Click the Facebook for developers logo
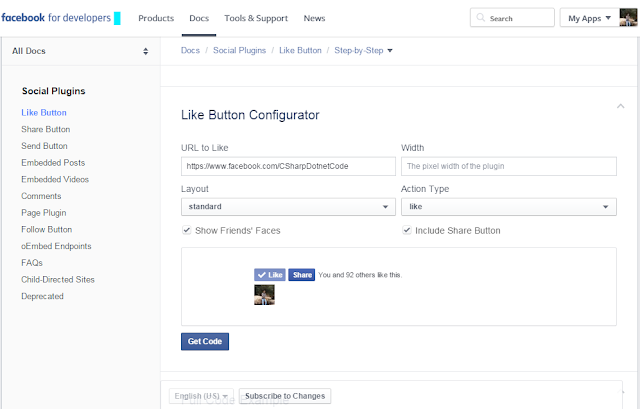Image resolution: width=640 pixels, height=409 pixels. (56, 18)
